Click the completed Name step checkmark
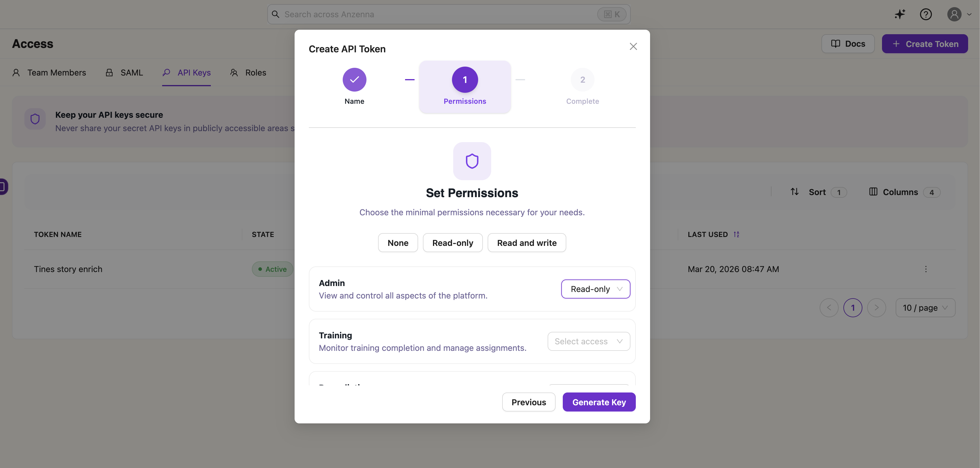The width and height of the screenshot is (980, 468). pos(354,80)
